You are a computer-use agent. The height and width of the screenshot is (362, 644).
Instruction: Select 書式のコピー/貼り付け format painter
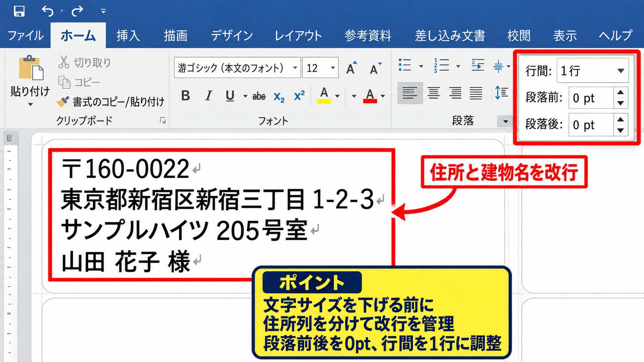111,102
